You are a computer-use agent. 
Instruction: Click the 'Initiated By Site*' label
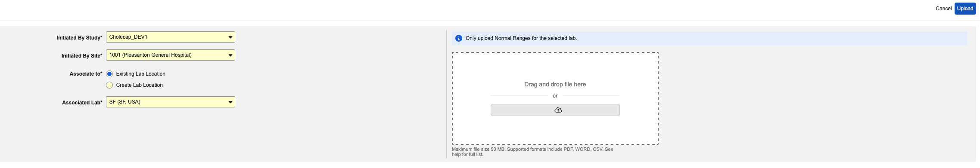click(x=82, y=56)
